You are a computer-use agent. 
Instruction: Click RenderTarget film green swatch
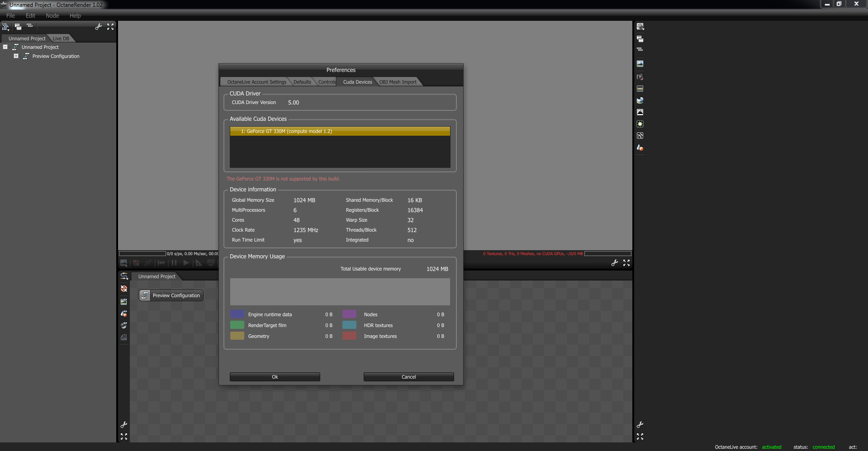point(237,325)
